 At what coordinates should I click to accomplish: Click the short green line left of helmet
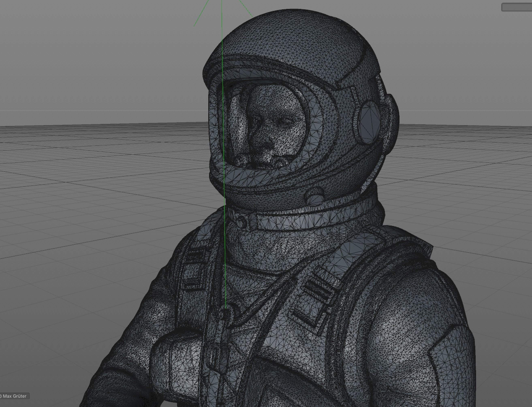click(x=201, y=13)
